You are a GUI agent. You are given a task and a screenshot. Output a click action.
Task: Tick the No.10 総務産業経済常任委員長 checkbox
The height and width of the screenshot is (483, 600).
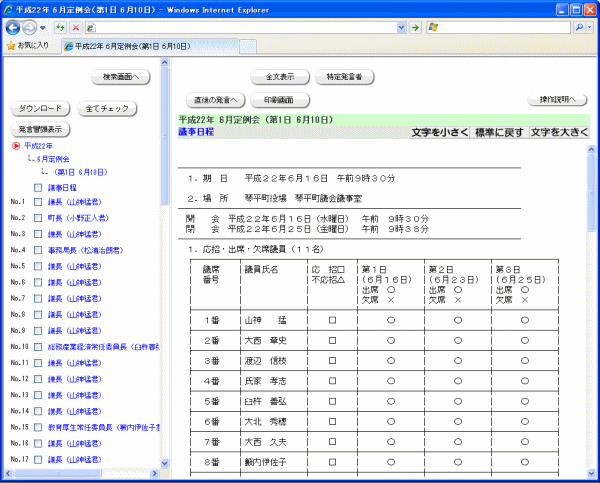coord(38,347)
